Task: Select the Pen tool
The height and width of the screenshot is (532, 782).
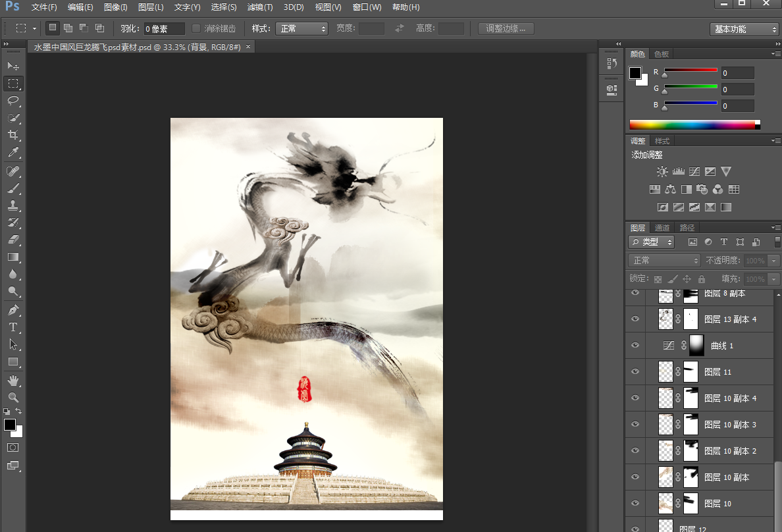Action: point(13,310)
